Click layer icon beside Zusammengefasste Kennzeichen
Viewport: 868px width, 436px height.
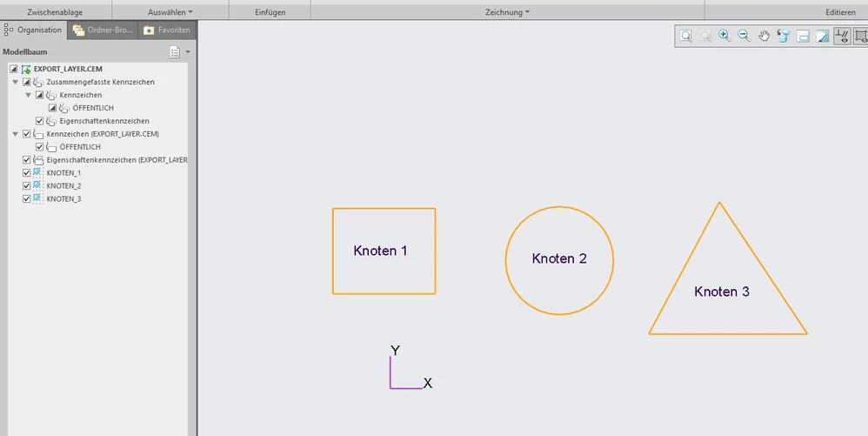coord(38,82)
